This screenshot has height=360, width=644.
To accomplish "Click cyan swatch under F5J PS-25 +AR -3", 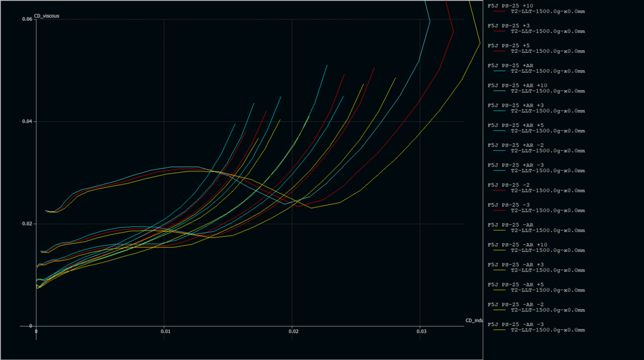I will tap(499, 170).
